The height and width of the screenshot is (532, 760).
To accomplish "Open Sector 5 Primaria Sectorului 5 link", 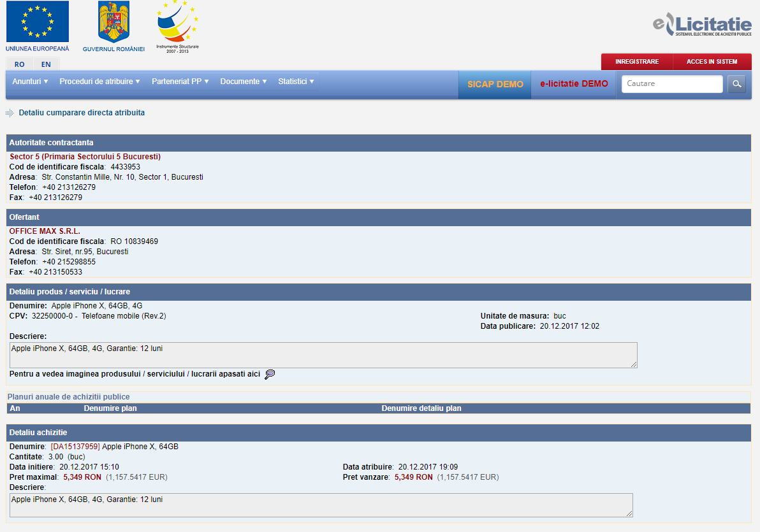I will click(85, 157).
